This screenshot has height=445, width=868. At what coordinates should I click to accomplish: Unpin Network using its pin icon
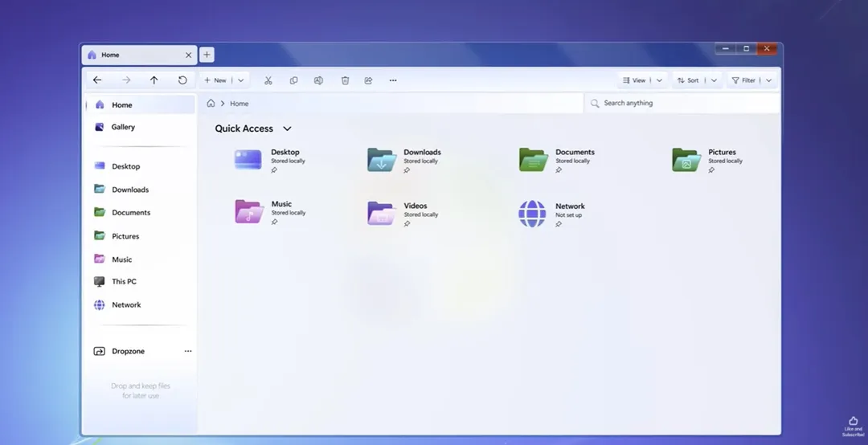pyautogui.click(x=559, y=224)
